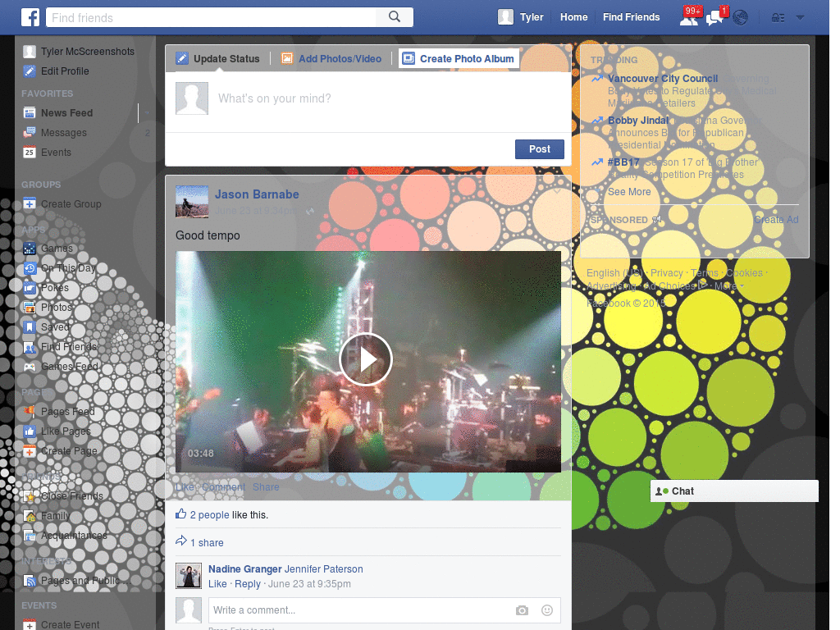This screenshot has width=840, height=630.
Task: Open the 2 people likes list
Action: (x=209, y=515)
